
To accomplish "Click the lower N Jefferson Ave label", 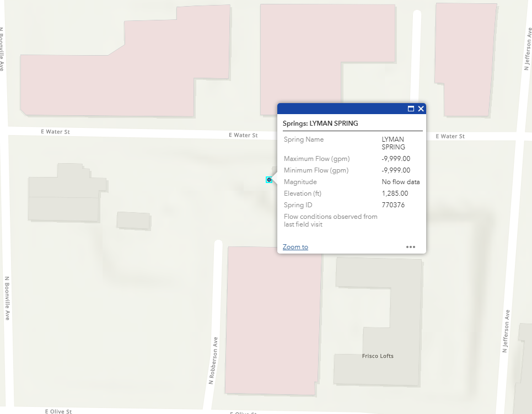I will point(506,331).
